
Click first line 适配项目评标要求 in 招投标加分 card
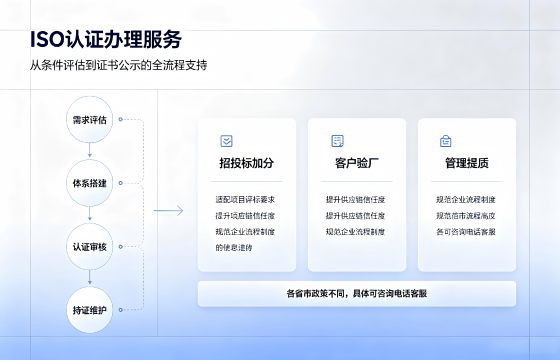[245, 200]
